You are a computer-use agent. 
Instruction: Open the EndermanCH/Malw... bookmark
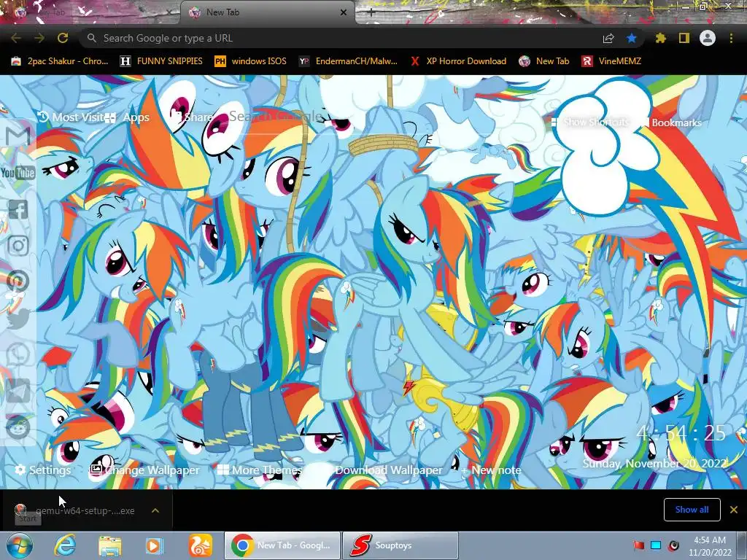tap(348, 61)
